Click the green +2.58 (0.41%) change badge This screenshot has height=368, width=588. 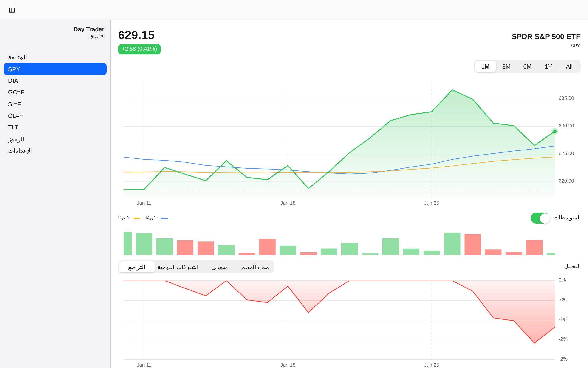[x=139, y=49]
